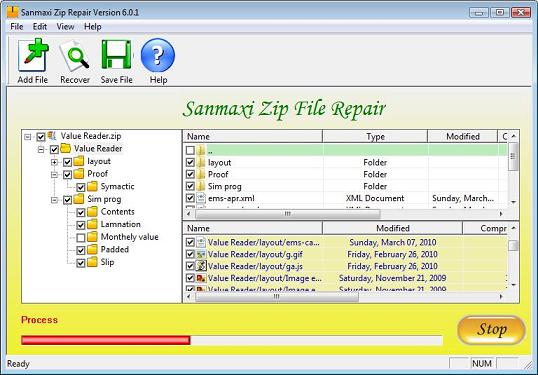Select the ems-apr.xml document icon

pyautogui.click(x=201, y=198)
